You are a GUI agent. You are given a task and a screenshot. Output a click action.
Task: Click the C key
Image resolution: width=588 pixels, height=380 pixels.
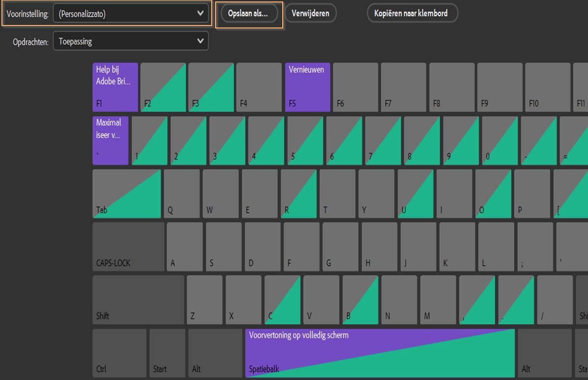282,300
